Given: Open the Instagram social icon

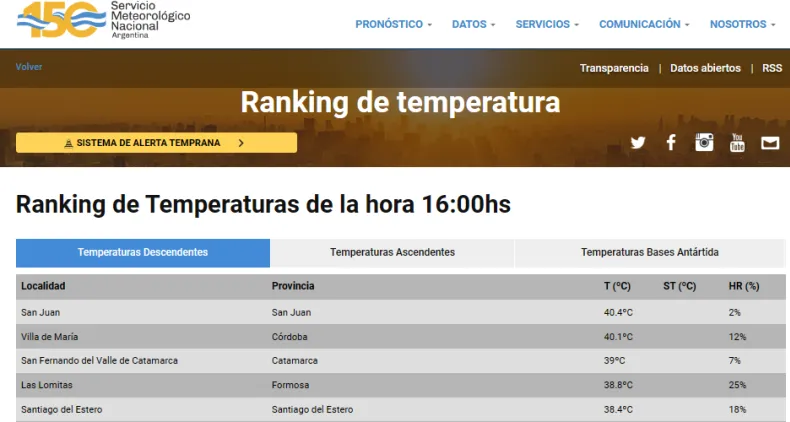Looking at the screenshot, I should (x=705, y=142).
